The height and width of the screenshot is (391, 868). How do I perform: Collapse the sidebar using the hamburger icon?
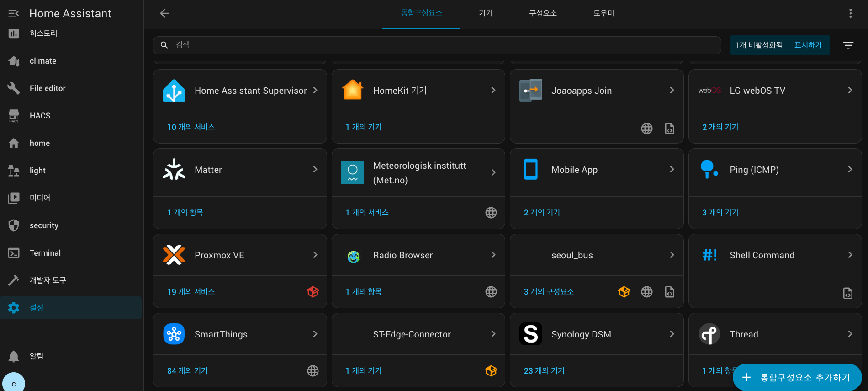click(14, 13)
